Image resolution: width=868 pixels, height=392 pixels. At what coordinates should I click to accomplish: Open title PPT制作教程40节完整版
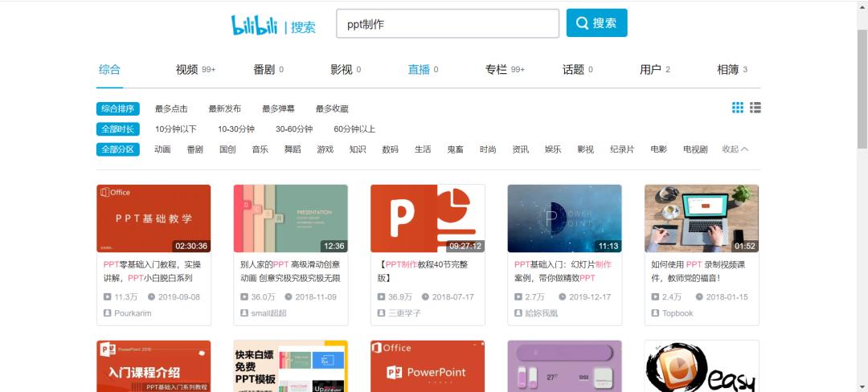tap(423, 271)
